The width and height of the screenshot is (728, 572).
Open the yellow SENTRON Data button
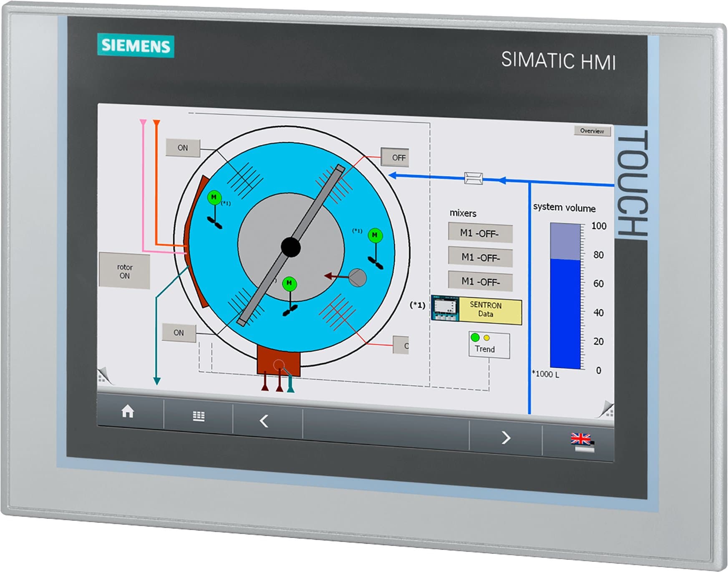click(490, 311)
